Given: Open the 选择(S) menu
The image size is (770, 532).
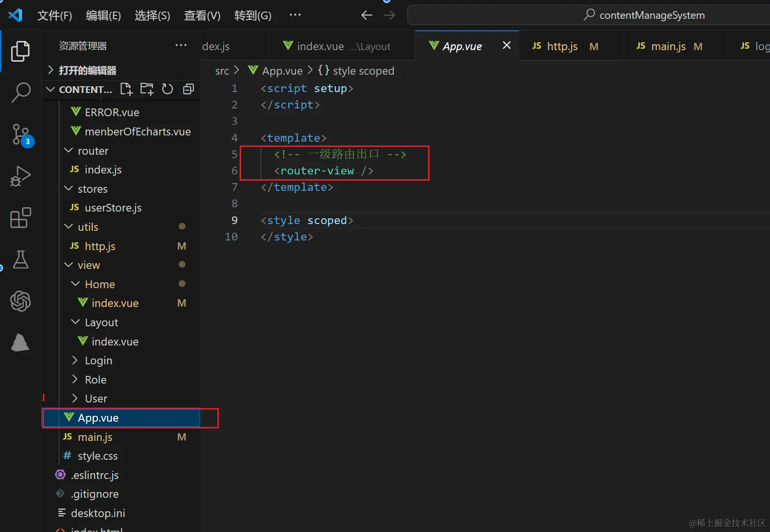Looking at the screenshot, I should pos(152,15).
